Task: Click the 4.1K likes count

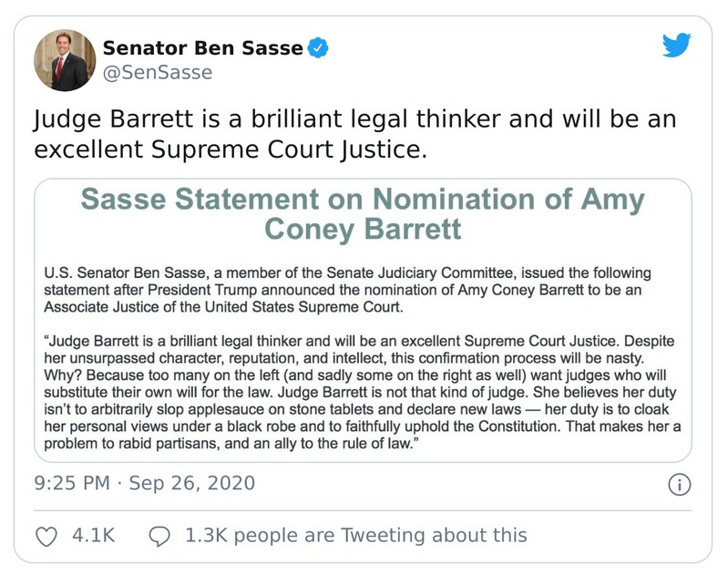Action: coord(93,535)
